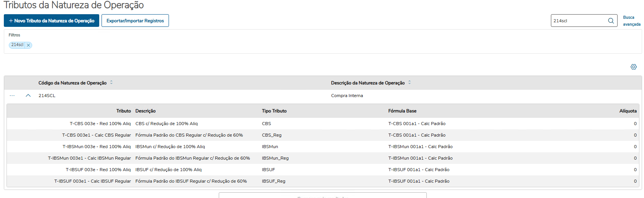Viewport: 644px width, 198px height.
Task: Click the Alíquota column header
Action: click(628, 111)
